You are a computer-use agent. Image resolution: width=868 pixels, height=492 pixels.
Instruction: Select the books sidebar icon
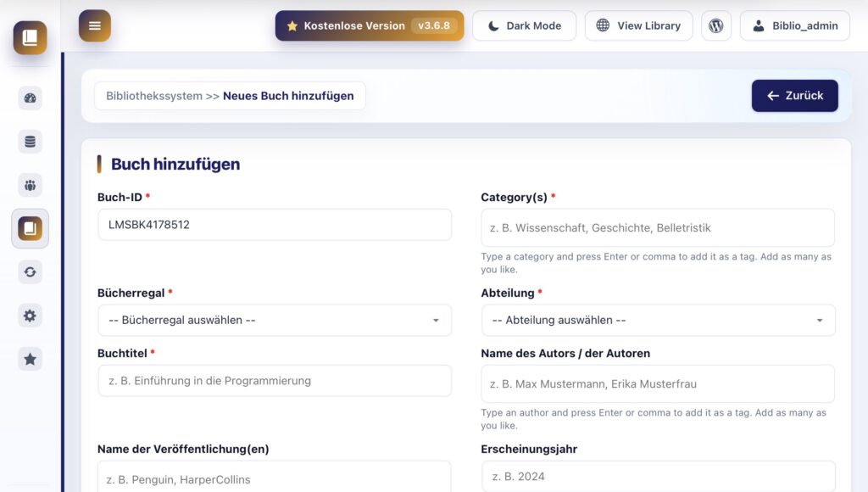pos(30,228)
